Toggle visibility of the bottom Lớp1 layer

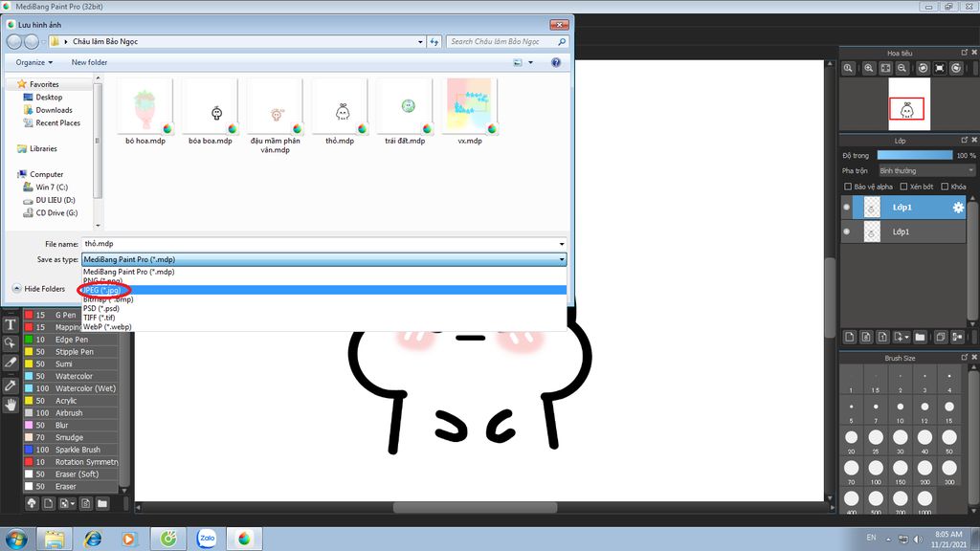point(846,231)
